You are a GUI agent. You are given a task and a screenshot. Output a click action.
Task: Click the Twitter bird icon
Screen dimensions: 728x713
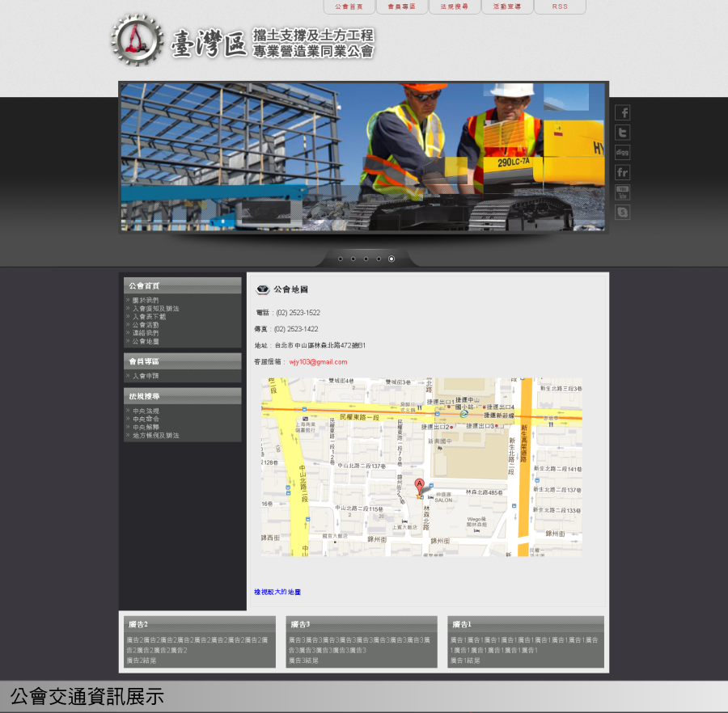(x=622, y=133)
